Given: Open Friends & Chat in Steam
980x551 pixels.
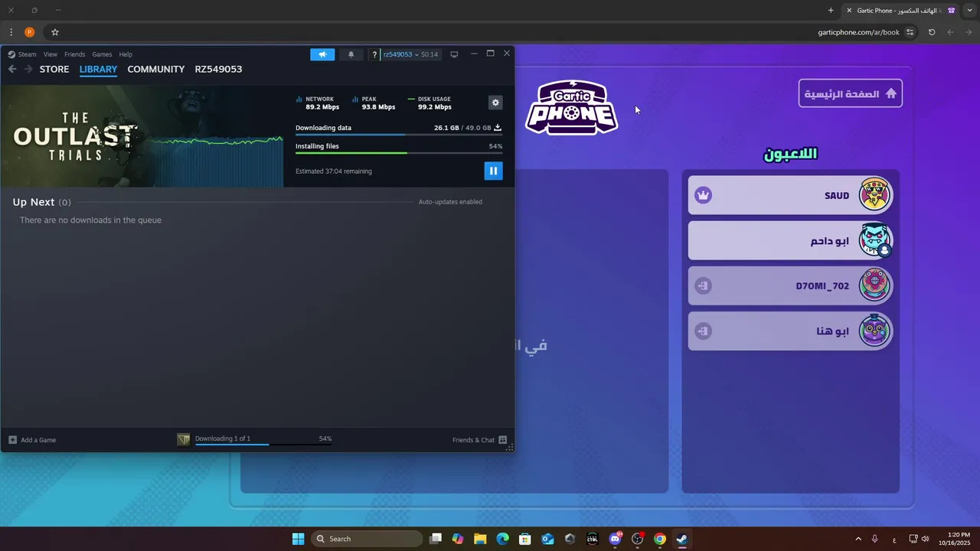Looking at the screenshot, I should (479, 440).
